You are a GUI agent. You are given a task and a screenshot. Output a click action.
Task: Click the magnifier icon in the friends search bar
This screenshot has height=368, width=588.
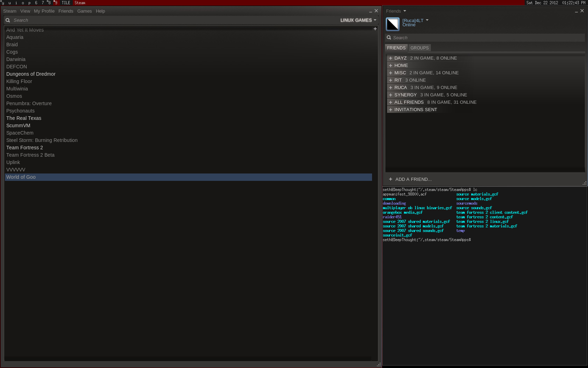click(x=389, y=38)
